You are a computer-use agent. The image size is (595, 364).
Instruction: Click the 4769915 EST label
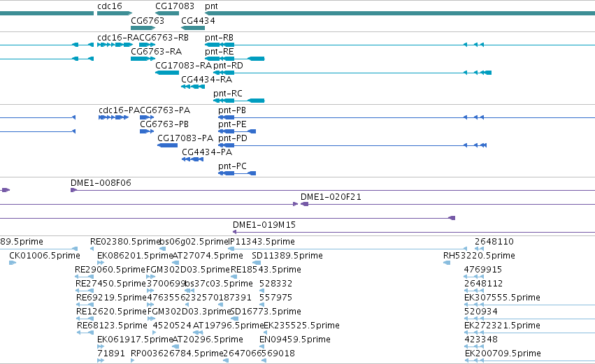tap(483, 270)
